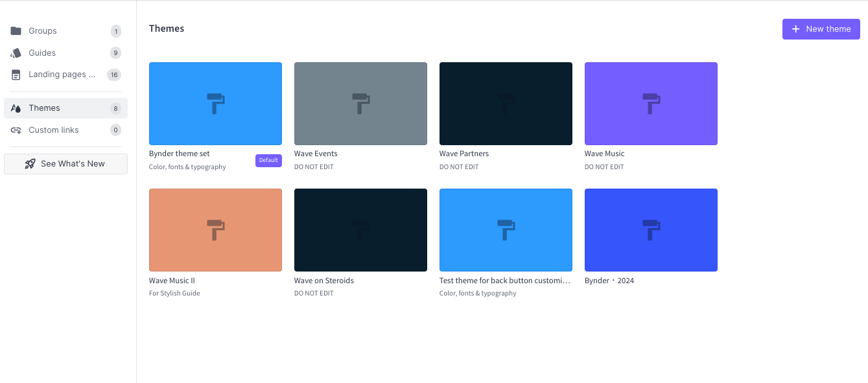
Task: Click the Groups folder icon
Action: pyautogui.click(x=16, y=31)
